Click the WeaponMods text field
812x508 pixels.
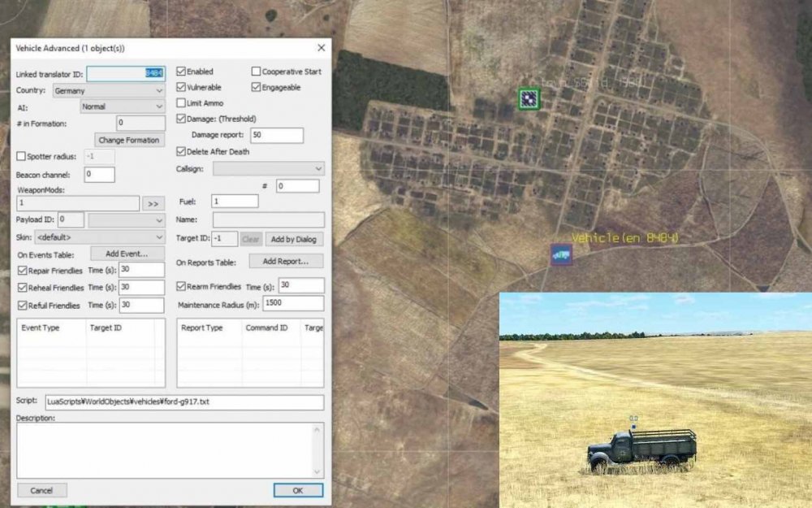78,203
